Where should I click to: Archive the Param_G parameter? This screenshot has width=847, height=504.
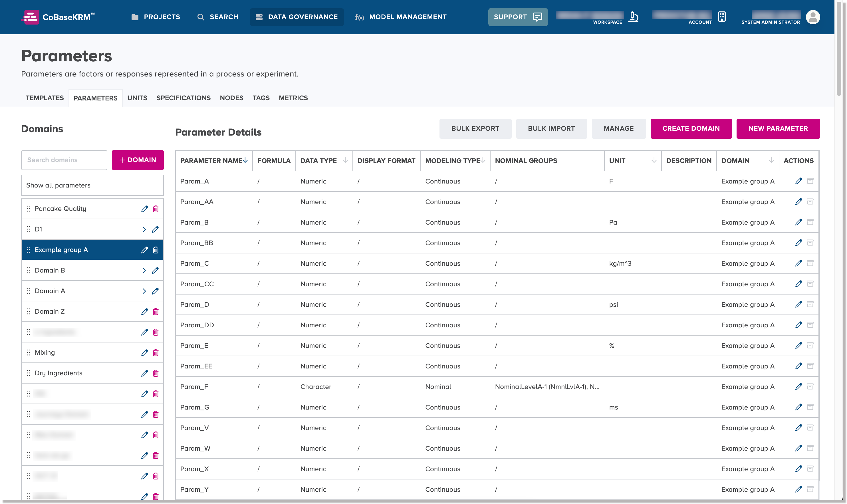tap(810, 407)
